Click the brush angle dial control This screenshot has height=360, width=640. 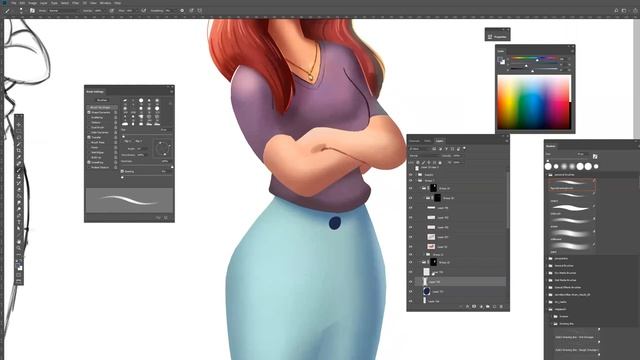click(162, 149)
